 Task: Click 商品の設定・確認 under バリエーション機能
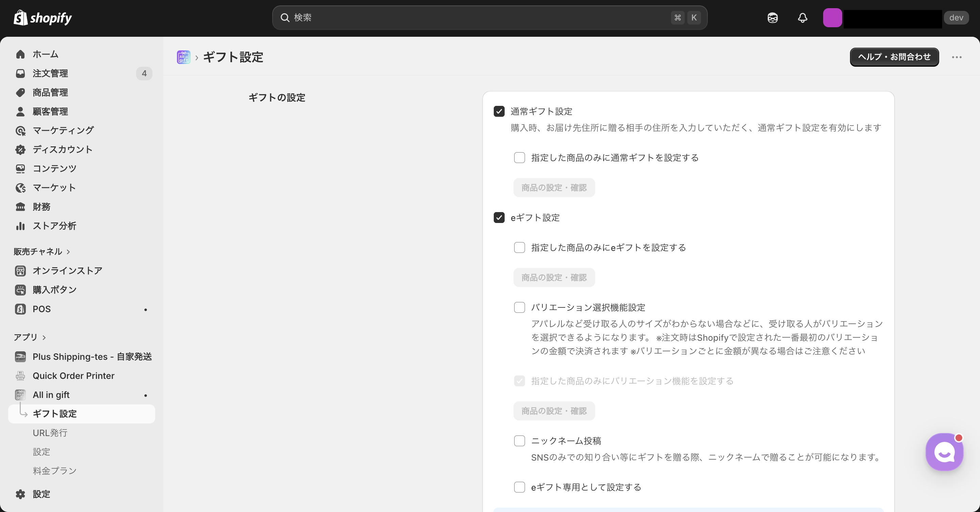(554, 411)
